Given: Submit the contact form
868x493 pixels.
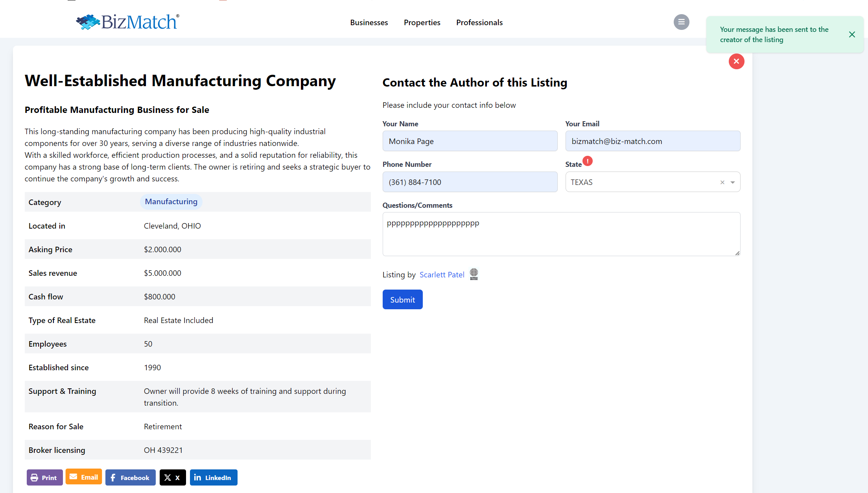Looking at the screenshot, I should (402, 299).
